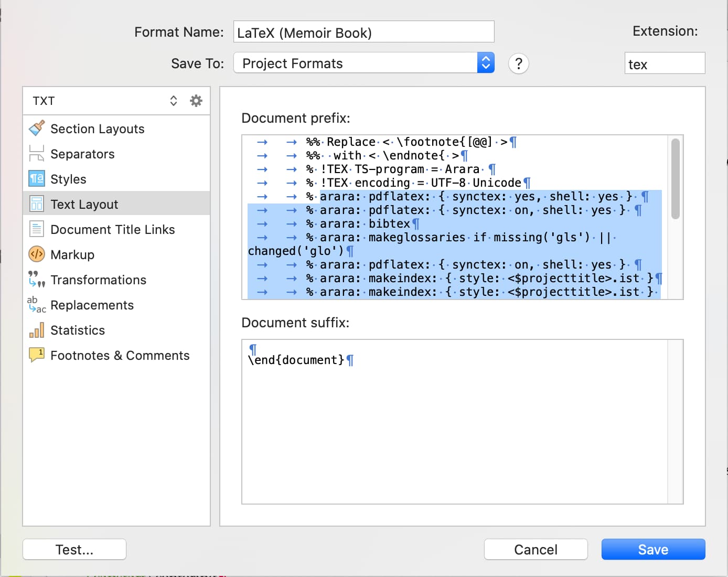Click the Cancel button
This screenshot has height=577, width=728.
(x=536, y=549)
